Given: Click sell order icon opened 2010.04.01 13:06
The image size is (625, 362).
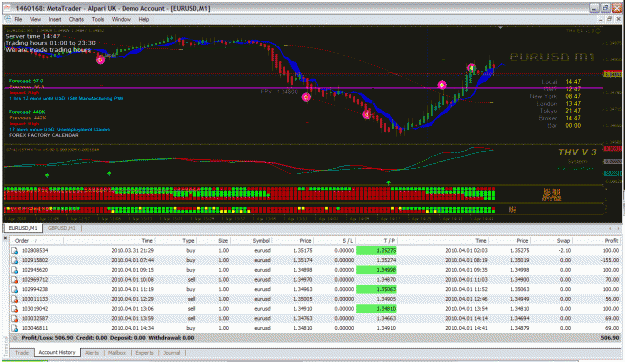Looking at the screenshot, I should [14, 309].
